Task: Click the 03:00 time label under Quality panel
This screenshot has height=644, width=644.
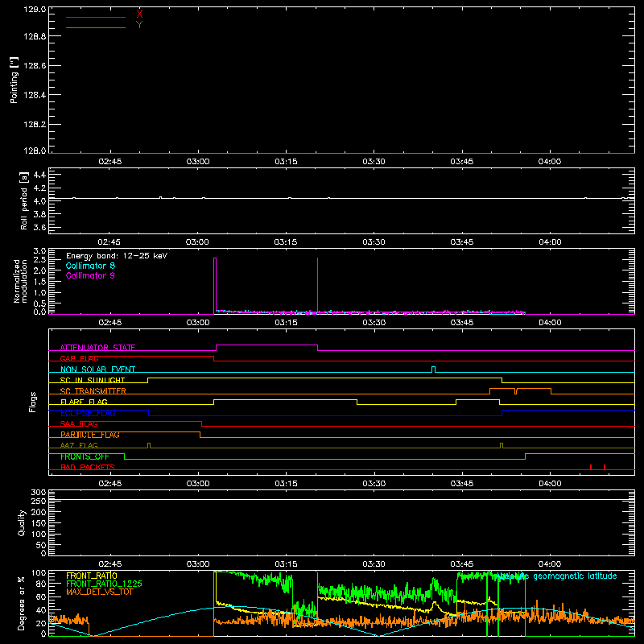Action: pos(198,564)
